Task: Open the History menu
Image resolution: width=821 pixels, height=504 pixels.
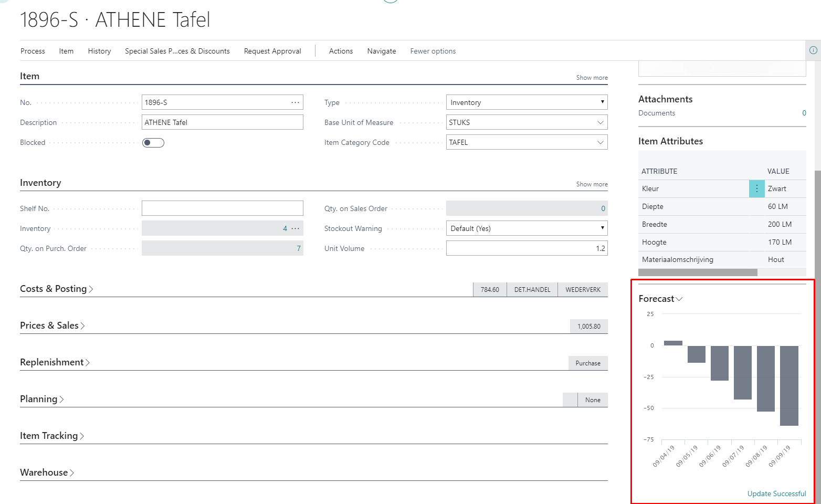Action: point(99,51)
